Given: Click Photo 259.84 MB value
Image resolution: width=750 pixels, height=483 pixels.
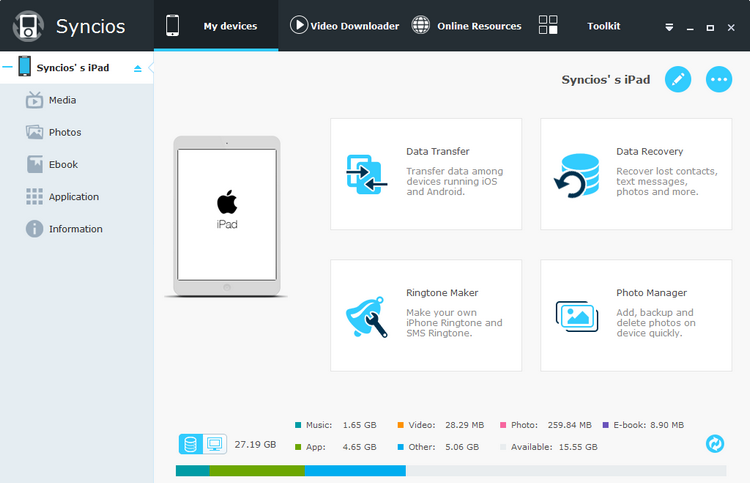Looking at the screenshot, I should pos(570,425).
